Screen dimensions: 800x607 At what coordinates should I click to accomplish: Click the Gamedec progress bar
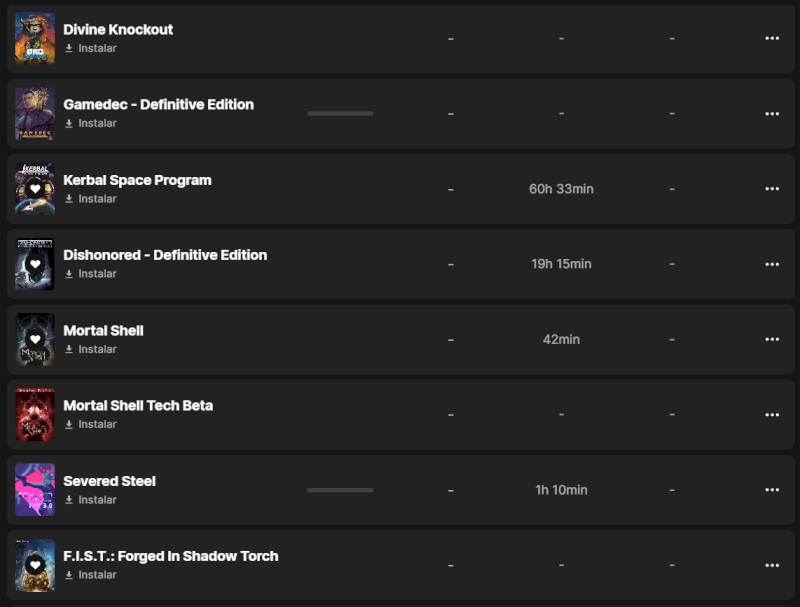[x=340, y=113]
